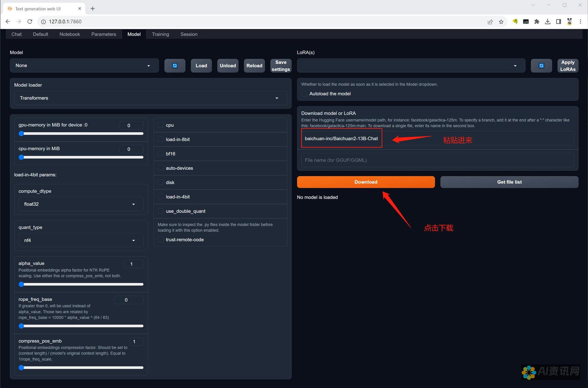Open the extensions puzzle icon
This screenshot has width=588, height=388.
pos(537,22)
